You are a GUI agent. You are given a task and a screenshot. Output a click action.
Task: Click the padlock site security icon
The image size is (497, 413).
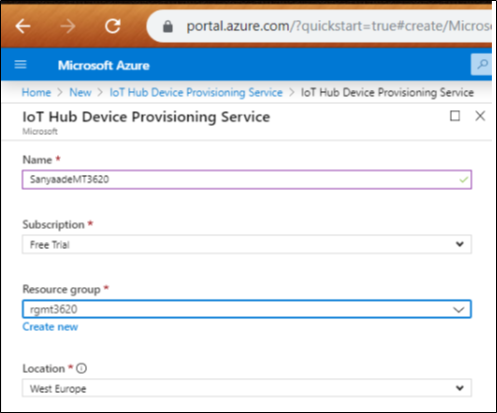click(168, 26)
